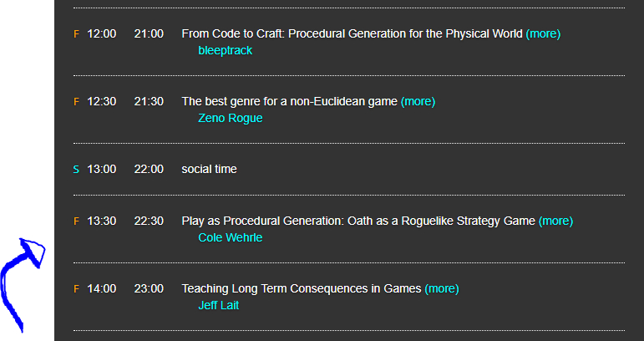Click the F marker beside the bleeptrack talk

(76, 34)
